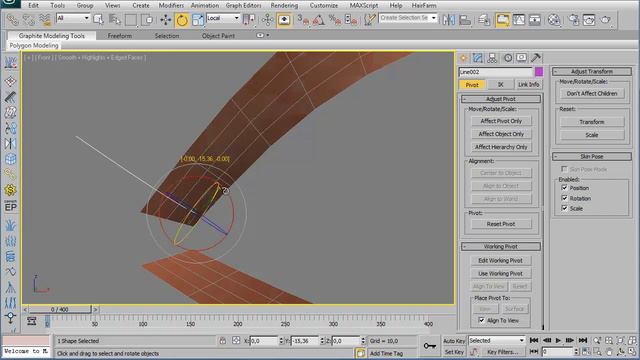Open the Material Editor icon
The image size is (640, 360).
pos(554,20)
